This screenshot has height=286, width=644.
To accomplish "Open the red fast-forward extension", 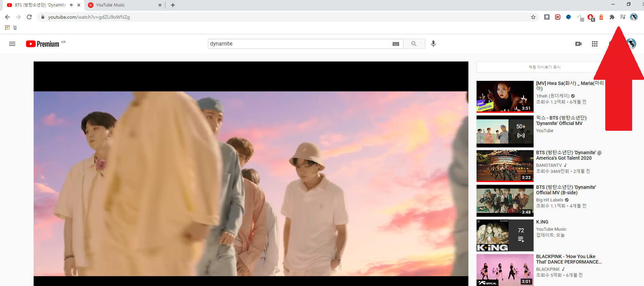I will pos(558,17).
